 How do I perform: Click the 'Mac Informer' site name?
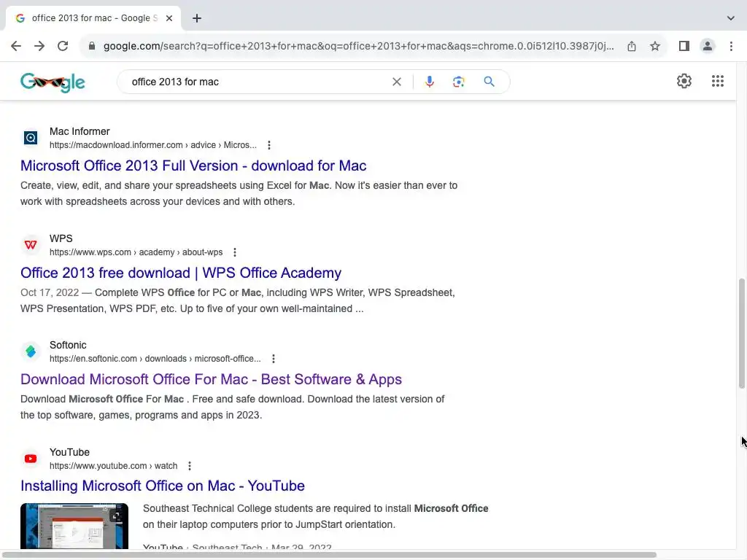[x=80, y=131]
